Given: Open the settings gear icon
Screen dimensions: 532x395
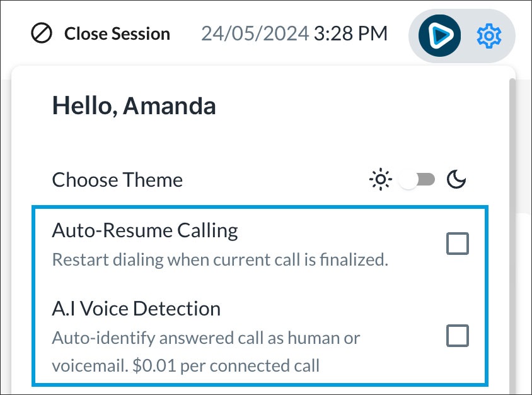Looking at the screenshot, I should pyautogui.click(x=489, y=36).
